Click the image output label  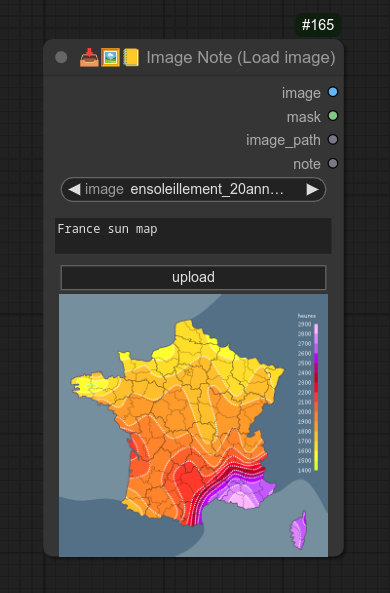301,93
